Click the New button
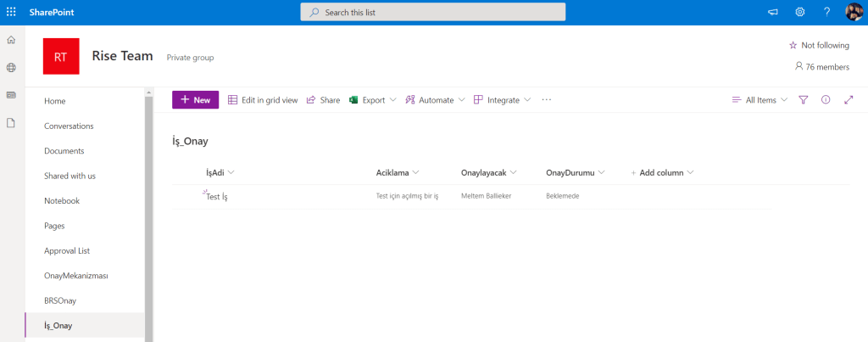This screenshot has width=868, height=342. [x=195, y=100]
